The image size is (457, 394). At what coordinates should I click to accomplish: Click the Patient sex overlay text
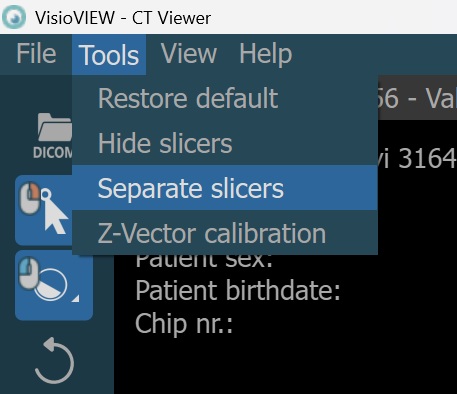(x=204, y=261)
